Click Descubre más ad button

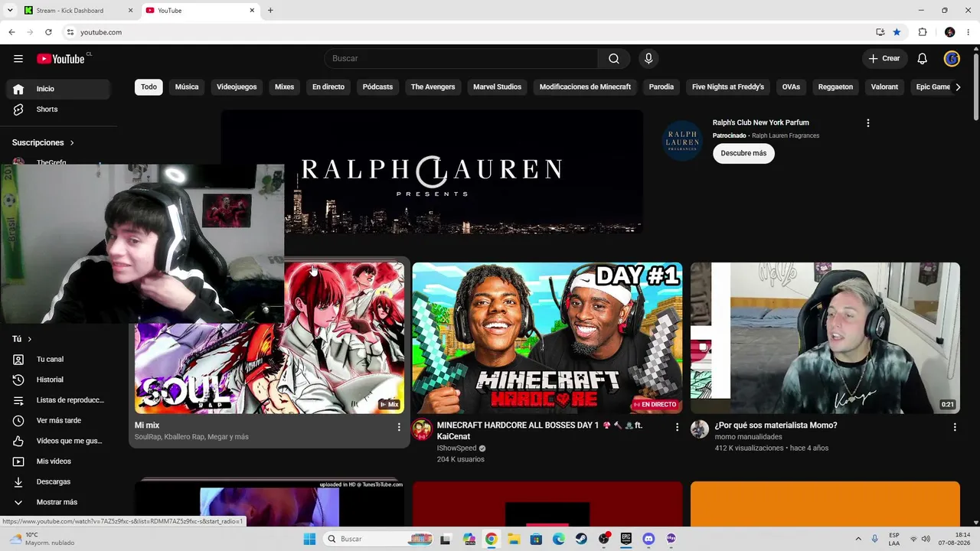(x=743, y=153)
